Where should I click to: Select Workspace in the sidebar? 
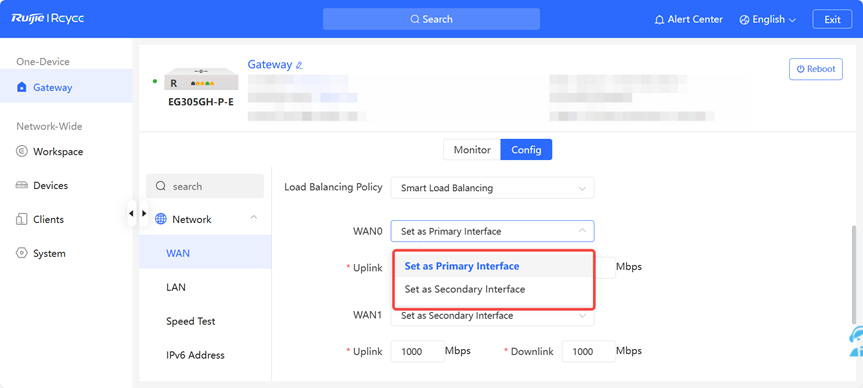coord(66,151)
